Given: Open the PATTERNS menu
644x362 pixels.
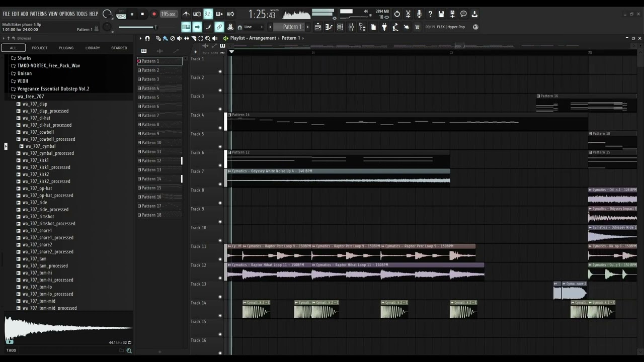Looking at the screenshot, I should (38, 14).
